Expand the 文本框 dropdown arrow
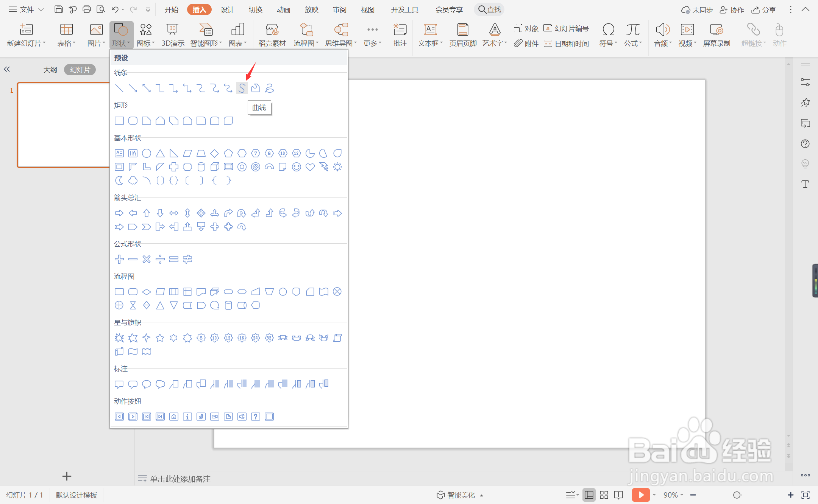The height and width of the screenshot is (504, 818). 441,43
